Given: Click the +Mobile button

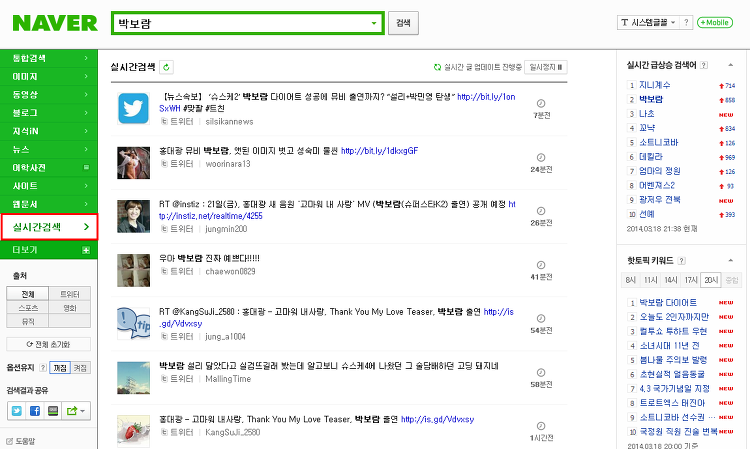Looking at the screenshot, I should pos(715,22).
